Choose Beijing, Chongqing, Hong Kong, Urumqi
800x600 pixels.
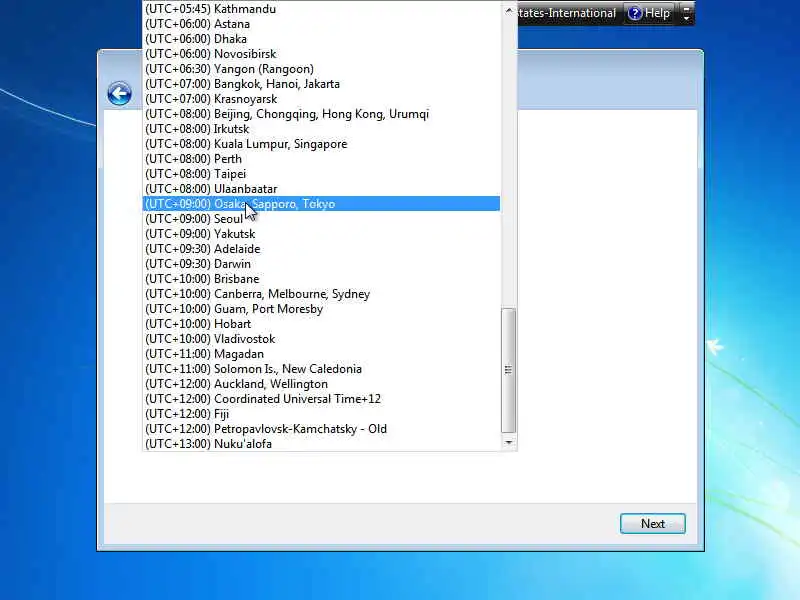coord(321,114)
